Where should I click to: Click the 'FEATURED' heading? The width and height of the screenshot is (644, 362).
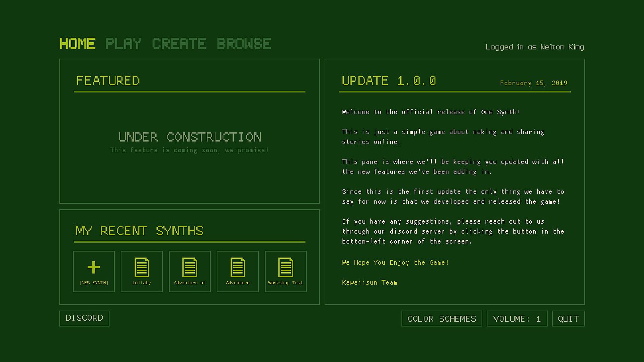point(108,81)
